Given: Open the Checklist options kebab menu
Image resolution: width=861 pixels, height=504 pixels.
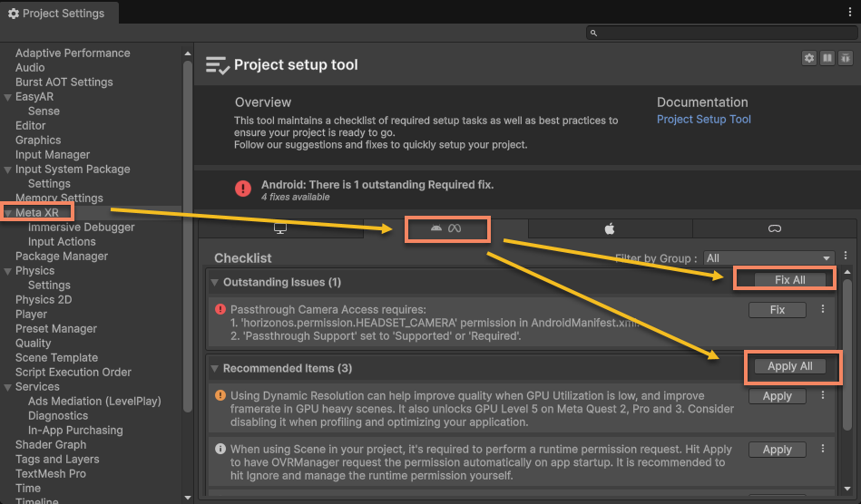Looking at the screenshot, I should click(846, 256).
